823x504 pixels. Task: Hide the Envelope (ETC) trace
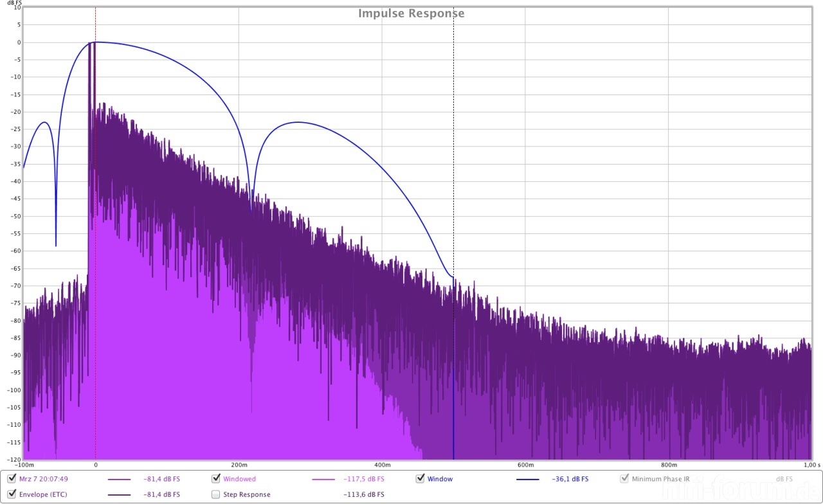point(12,494)
